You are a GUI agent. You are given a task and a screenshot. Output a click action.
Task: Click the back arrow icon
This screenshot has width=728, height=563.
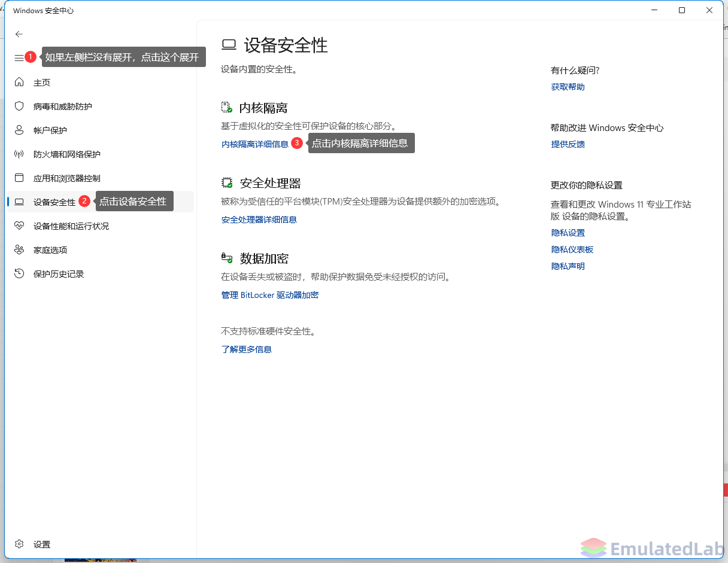[19, 34]
